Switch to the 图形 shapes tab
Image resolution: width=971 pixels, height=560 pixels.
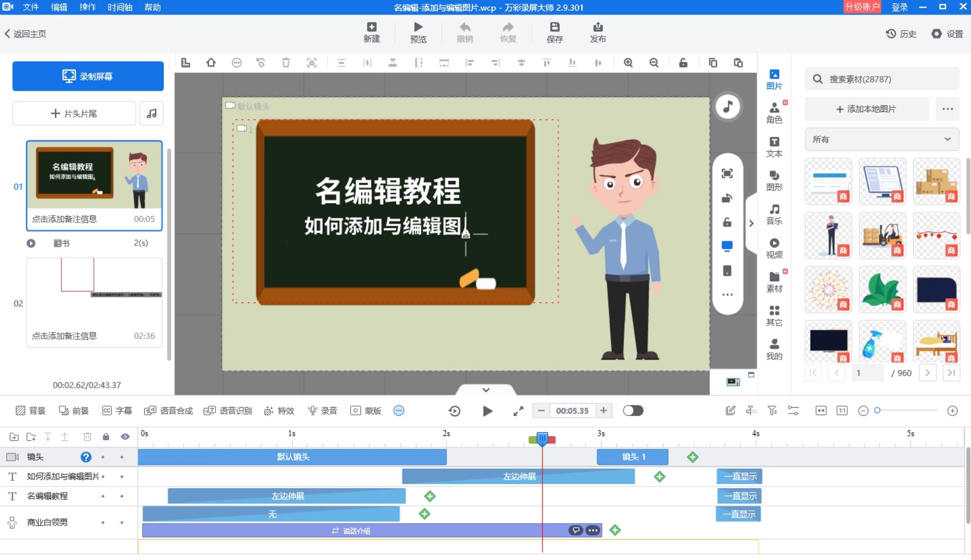pos(774,181)
